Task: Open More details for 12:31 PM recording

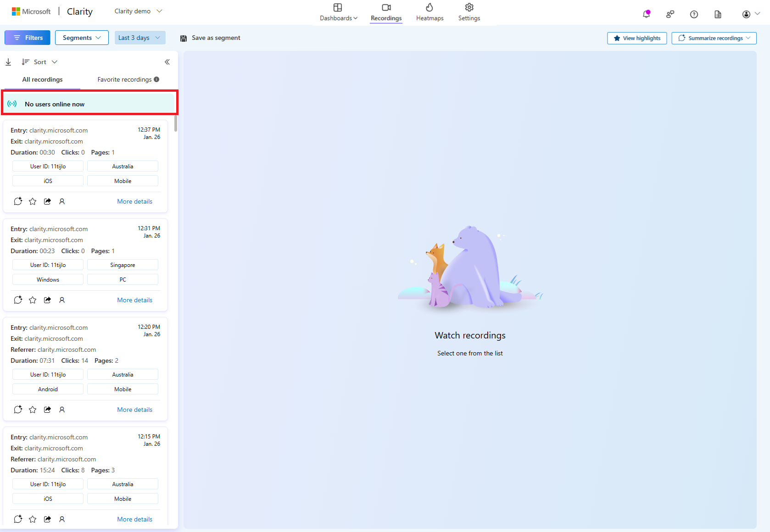Action: pyautogui.click(x=134, y=300)
